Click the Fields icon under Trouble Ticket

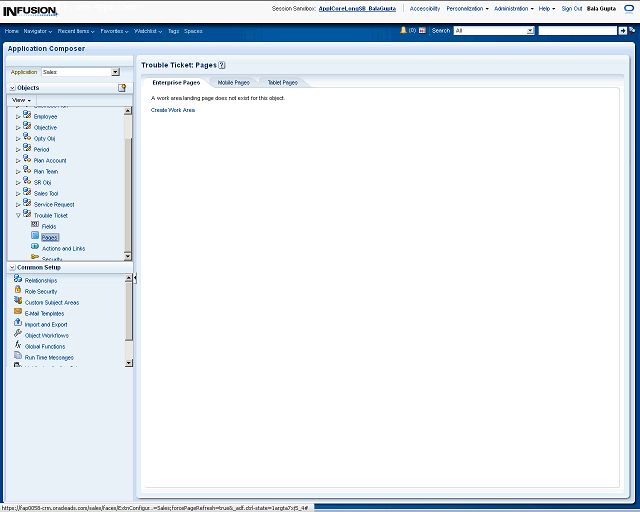click(35, 225)
